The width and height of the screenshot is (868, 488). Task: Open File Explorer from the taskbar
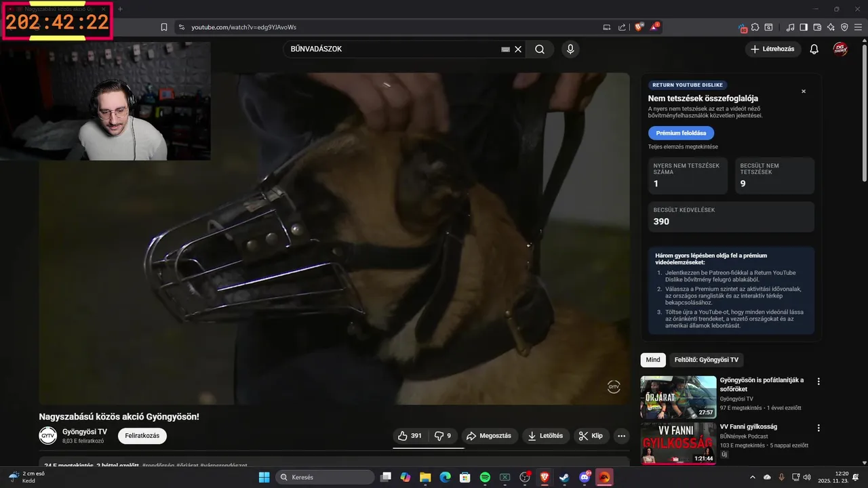pos(425,477)
